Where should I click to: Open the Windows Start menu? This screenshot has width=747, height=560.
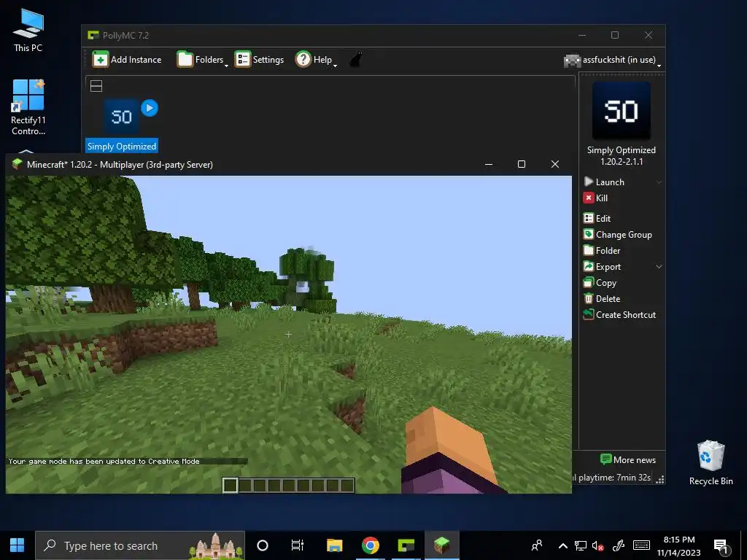coord(18,545)
